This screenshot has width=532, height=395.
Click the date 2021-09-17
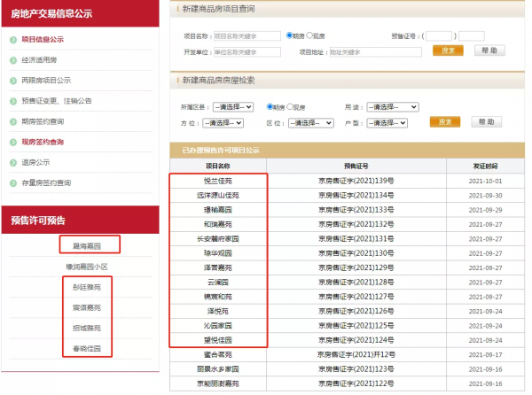[x=485, y=355]
